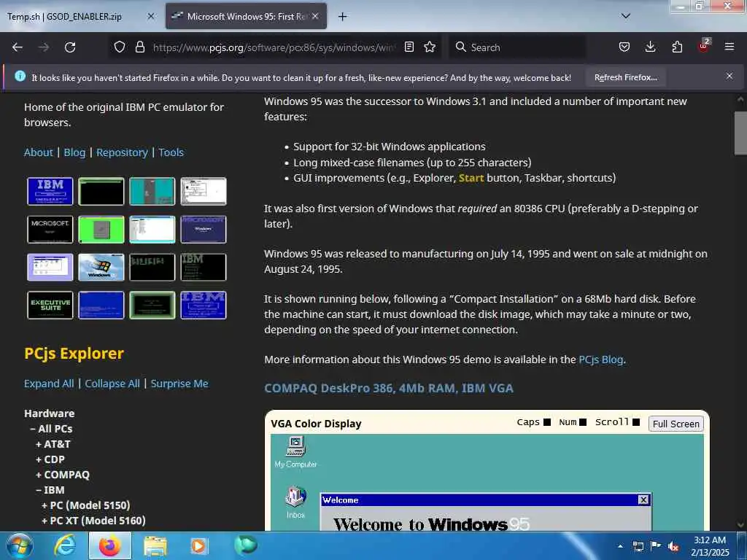747x560 pixels.
Task: Expand the PC (Model 5150) node
Action: click(86, 505)
